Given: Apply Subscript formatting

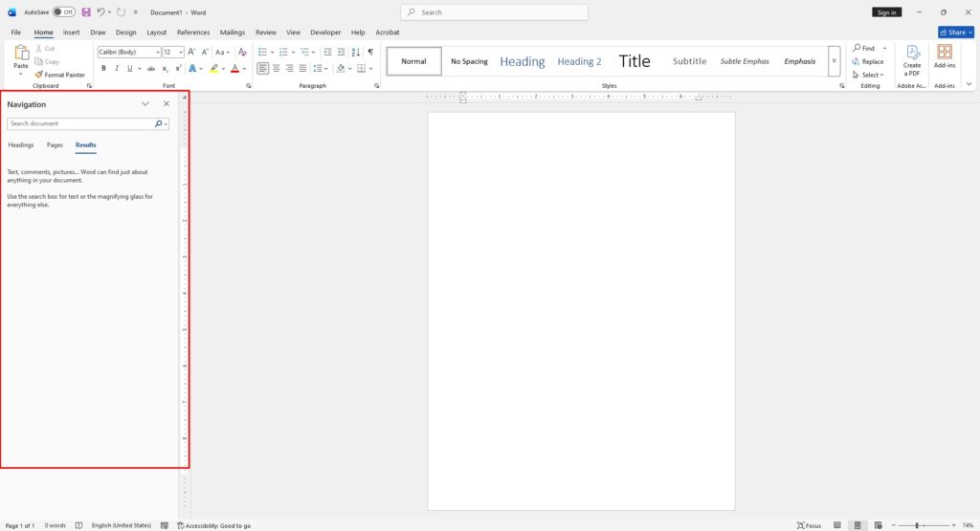Looking at the screenshot, I should 165,69.
